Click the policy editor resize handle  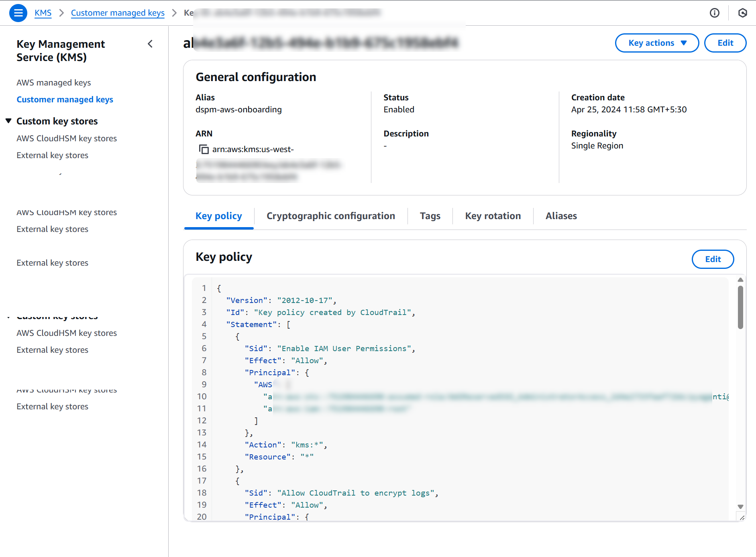point(742,518)
